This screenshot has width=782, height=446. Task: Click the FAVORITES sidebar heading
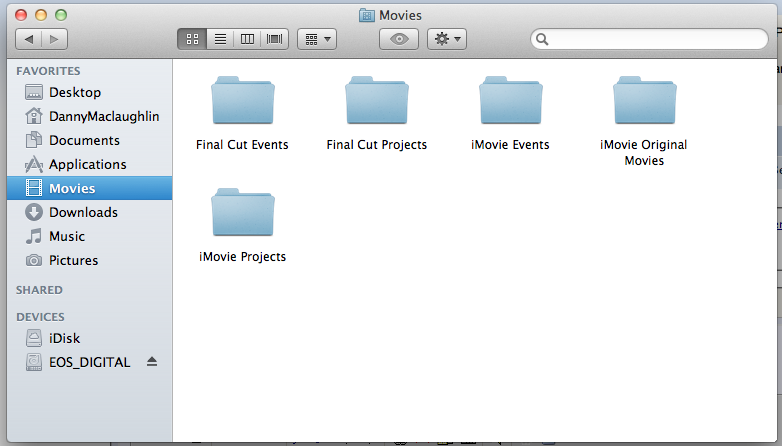click(48, 71)
